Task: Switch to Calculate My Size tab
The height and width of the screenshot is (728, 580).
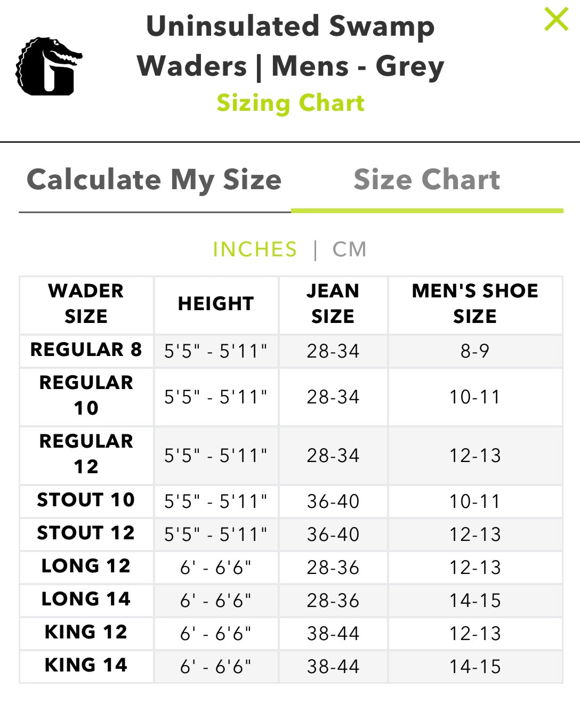Action: (154, 180)
